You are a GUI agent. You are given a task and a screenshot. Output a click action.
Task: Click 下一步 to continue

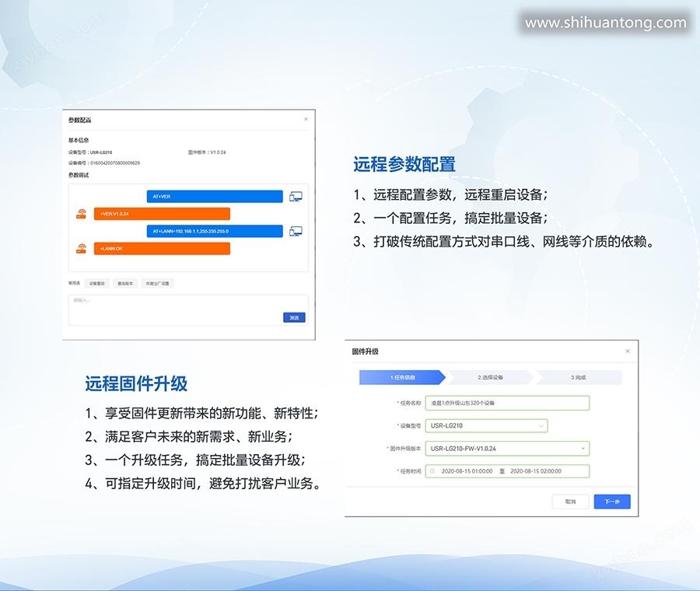pyautogui.click(x=612, y=502)
